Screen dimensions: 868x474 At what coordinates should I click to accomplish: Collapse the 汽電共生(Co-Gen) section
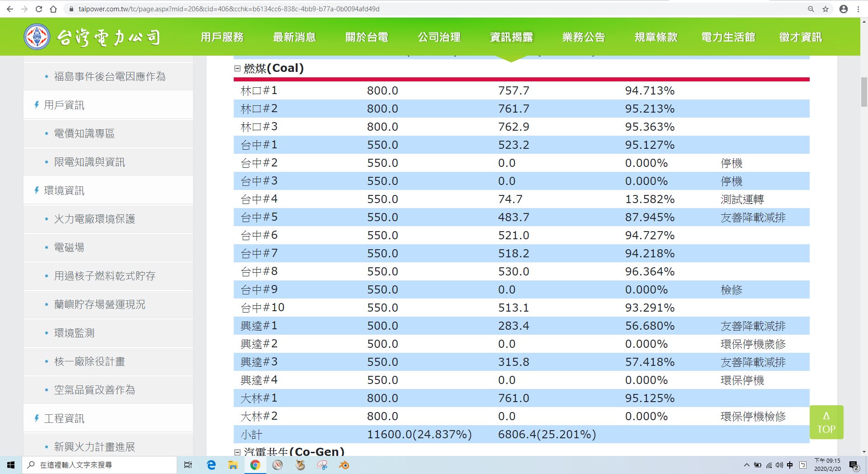click(x=237, y=452)
